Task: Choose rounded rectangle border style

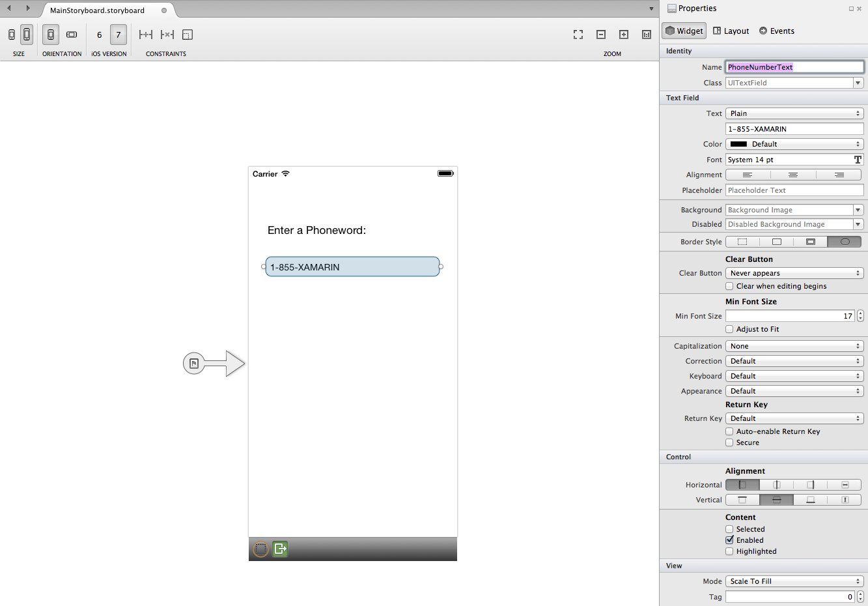Action: tap(844, 242)
